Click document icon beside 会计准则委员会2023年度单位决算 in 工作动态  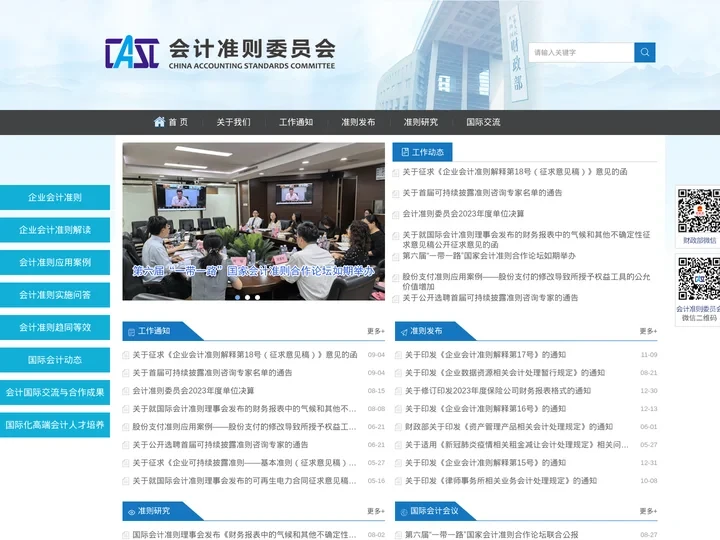pos(395,214)
